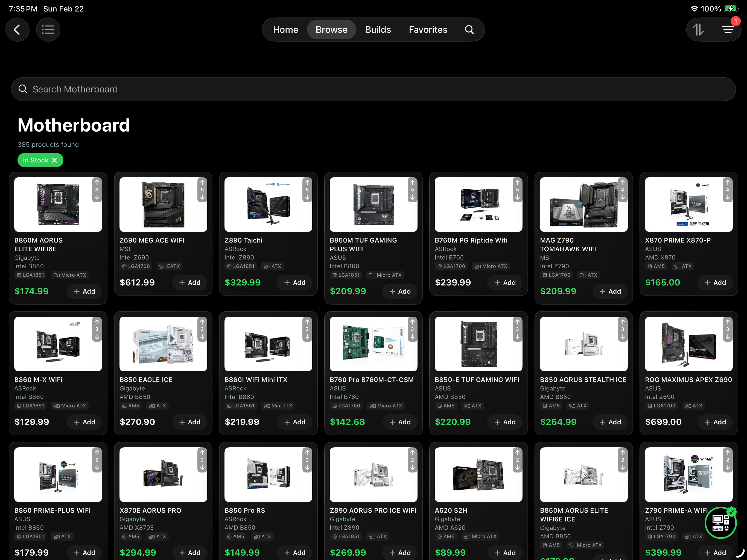Click the Wi-Fi status icon

[694, 9]
